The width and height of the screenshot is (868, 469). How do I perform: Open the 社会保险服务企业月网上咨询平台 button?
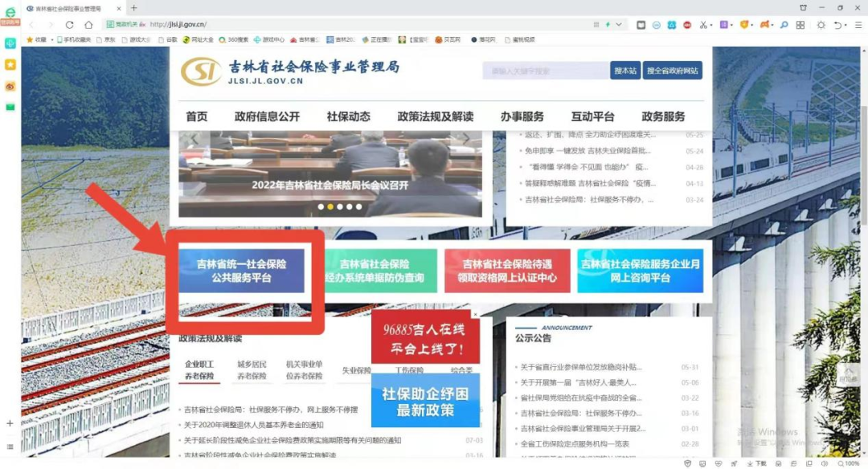coord(641,271)
